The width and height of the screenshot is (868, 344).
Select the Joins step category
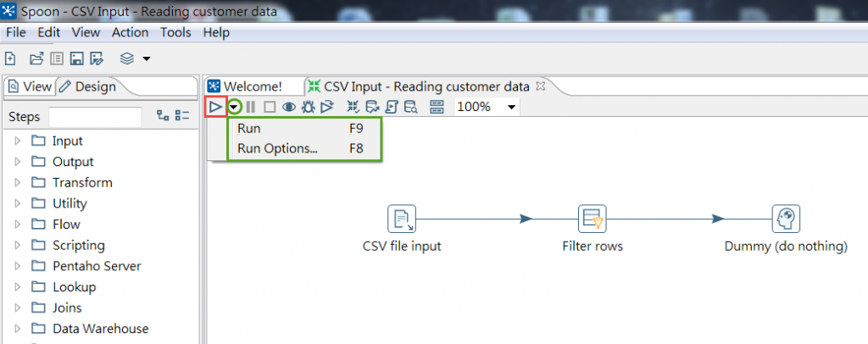coord(67,308)
